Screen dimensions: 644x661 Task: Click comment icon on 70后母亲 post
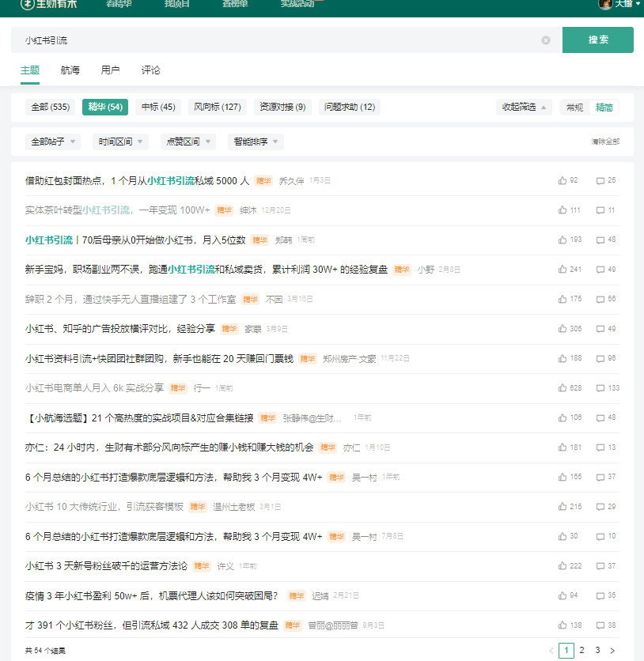click(x=600, y=240)
